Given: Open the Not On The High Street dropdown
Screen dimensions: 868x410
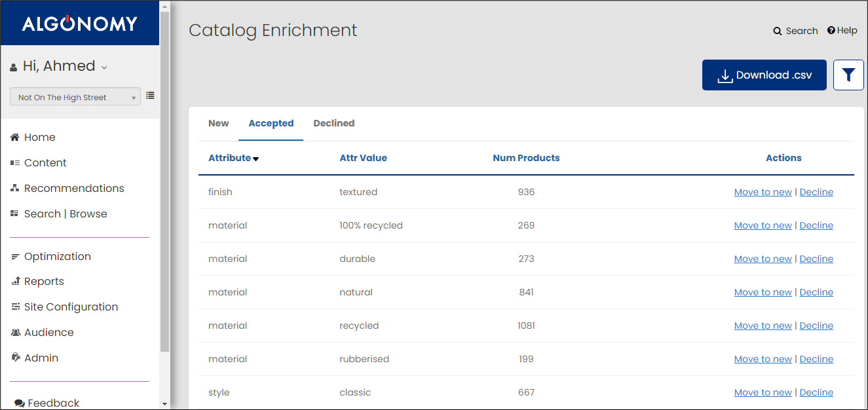Looking at the screenshot, I should click(75, 97).
